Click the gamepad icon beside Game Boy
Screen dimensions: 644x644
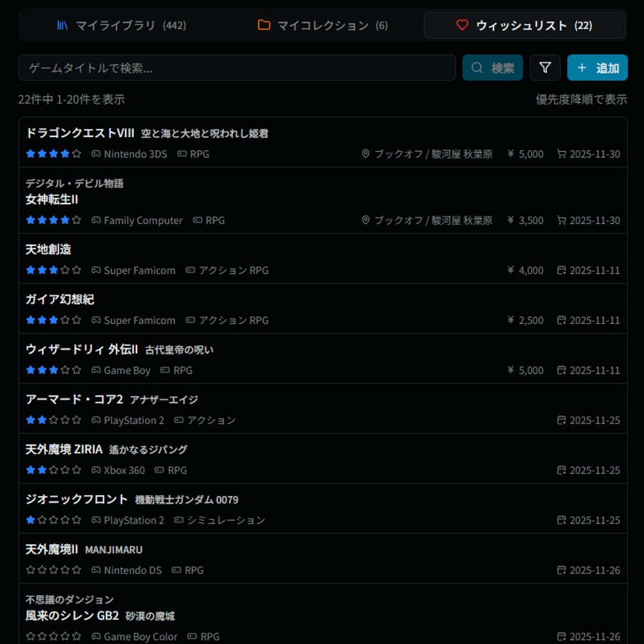[x=96, y=370]
